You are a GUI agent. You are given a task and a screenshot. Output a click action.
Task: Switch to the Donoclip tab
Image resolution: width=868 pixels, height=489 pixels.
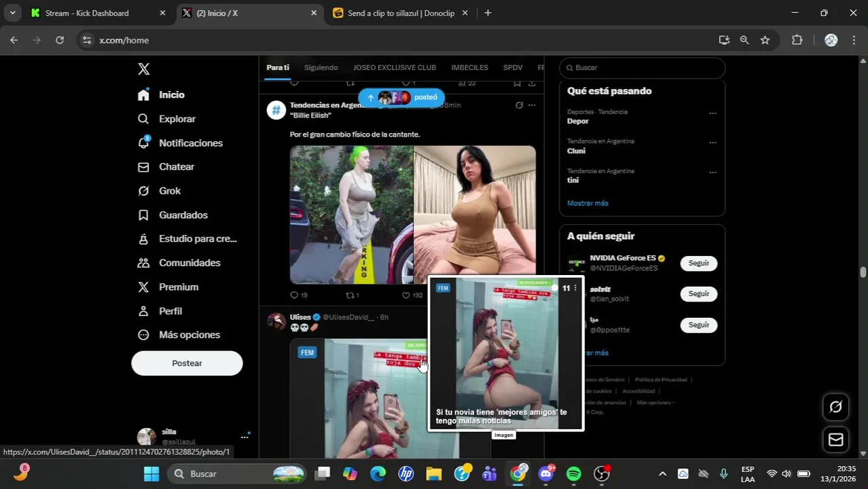[x=401, y=13]
